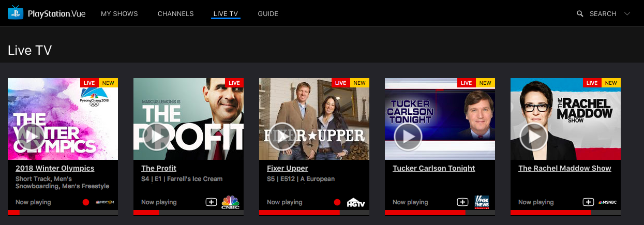Select the Live TV tab
The height and width of the screenshot is (225, 644).
(226, 14)
